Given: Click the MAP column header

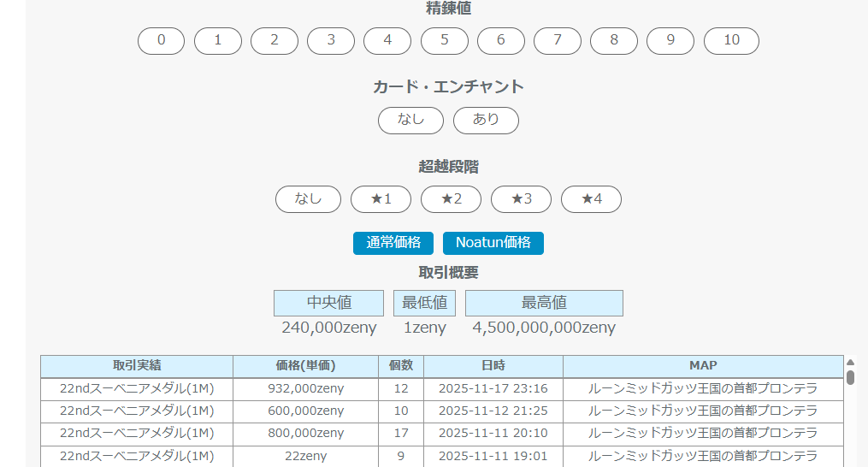Looking at the screenshot, I should pyautogui.click(x=702, y=366).
